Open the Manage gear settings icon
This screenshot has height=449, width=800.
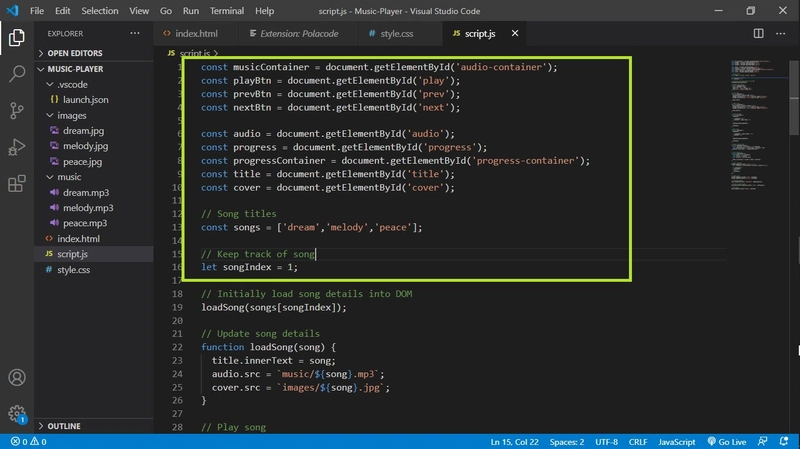(17, 413)
